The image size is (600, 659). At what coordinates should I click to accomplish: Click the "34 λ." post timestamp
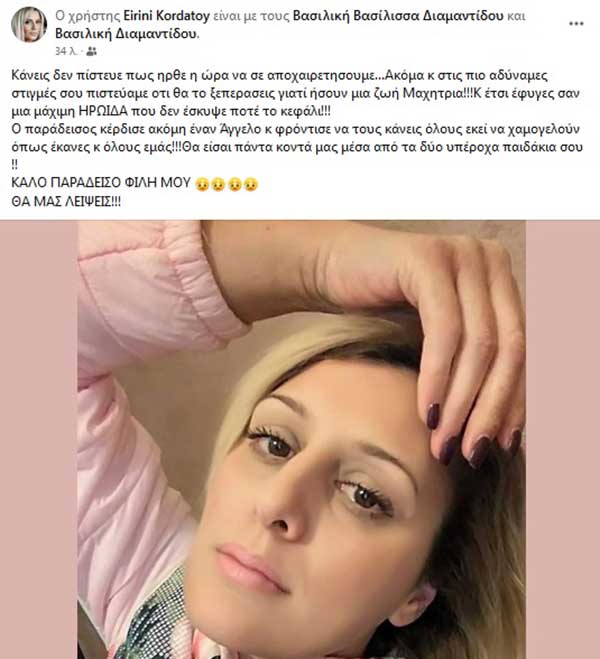pos(66,51)
